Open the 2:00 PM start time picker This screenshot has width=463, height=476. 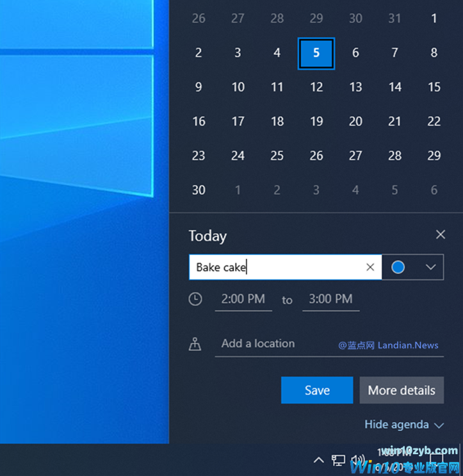click(x=243, y=299)
